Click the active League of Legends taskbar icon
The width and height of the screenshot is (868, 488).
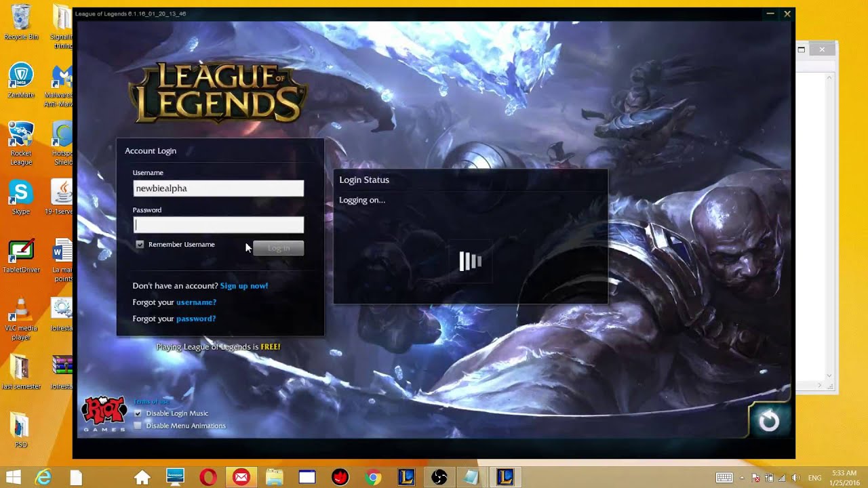click(505, 477)
